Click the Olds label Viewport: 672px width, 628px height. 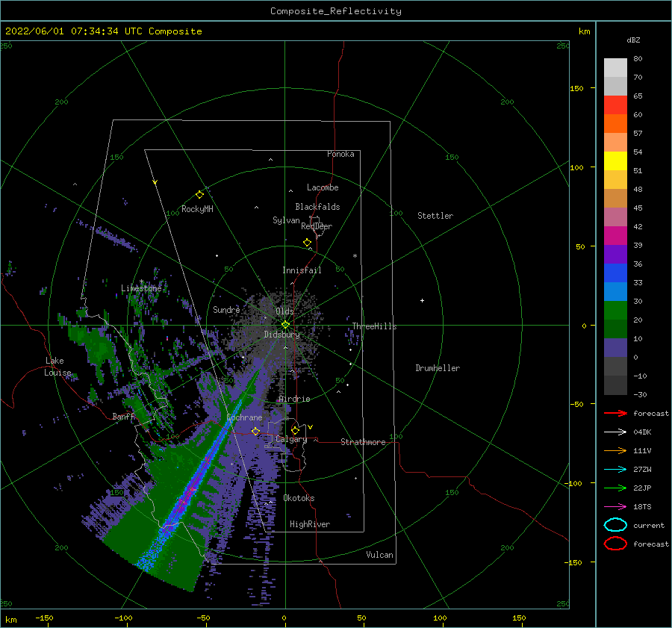[284, 311]
